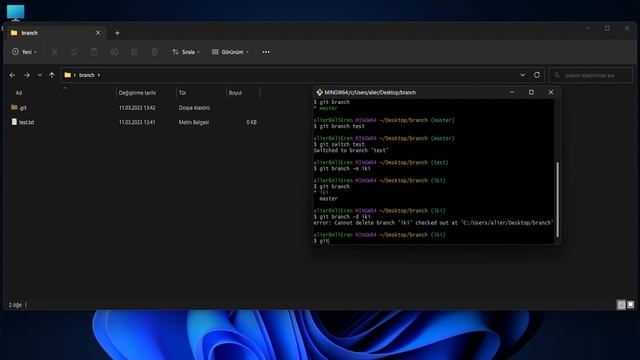The image size is (640, 360).
Task: Click '$ git branch -d iki' command line
Action: point(342,217)
